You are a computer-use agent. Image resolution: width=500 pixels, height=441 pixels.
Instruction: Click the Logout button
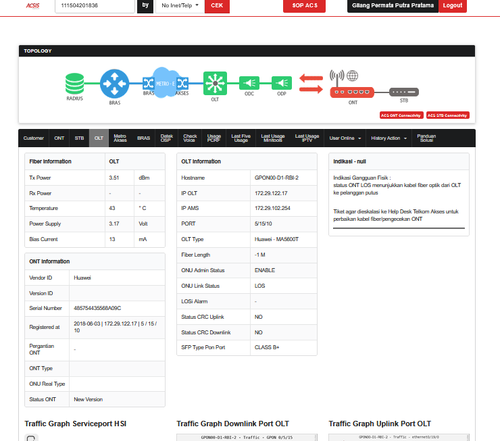point(452,5)
